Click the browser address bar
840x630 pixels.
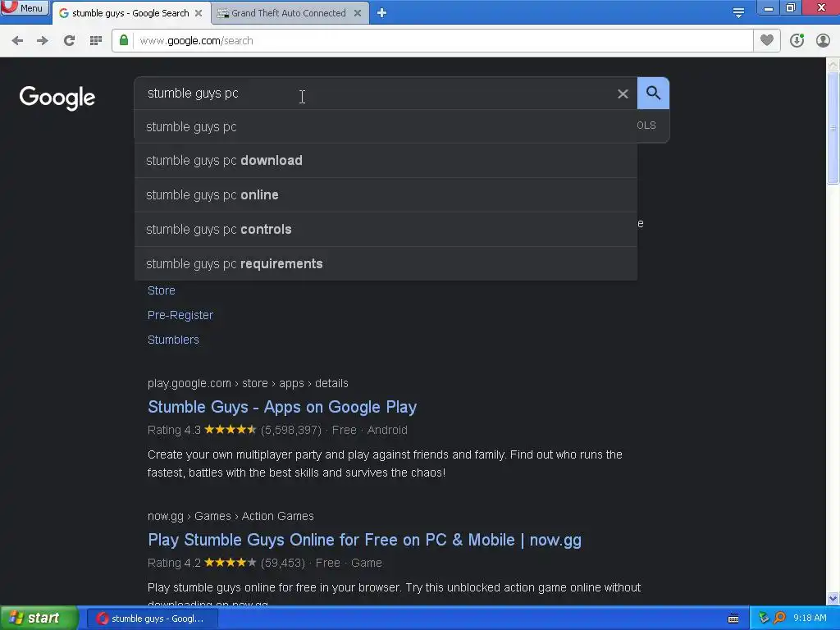pos(432,41)
